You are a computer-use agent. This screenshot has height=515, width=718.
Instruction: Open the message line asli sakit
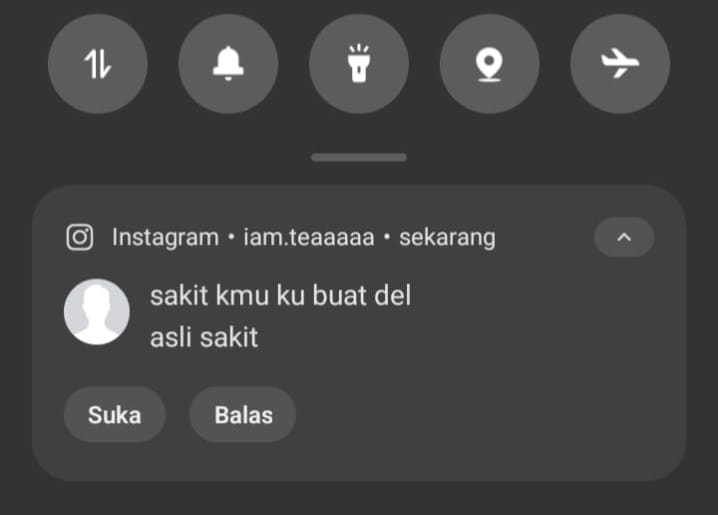(204, 338)
